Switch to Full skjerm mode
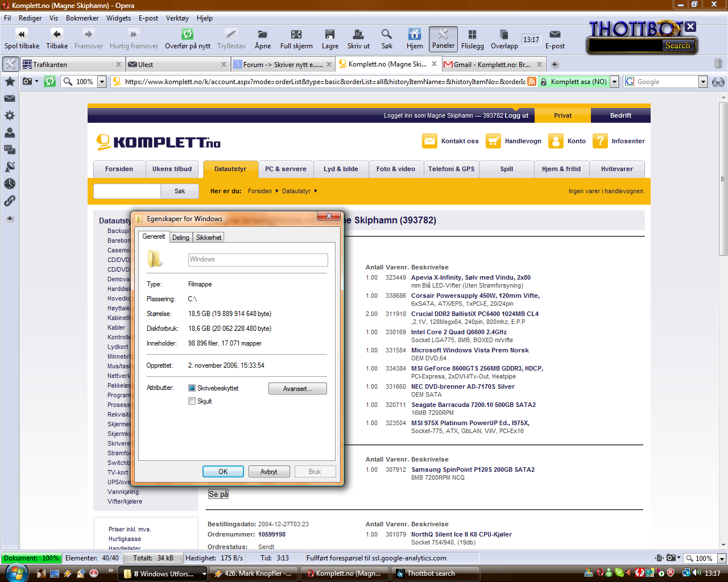 296,34
